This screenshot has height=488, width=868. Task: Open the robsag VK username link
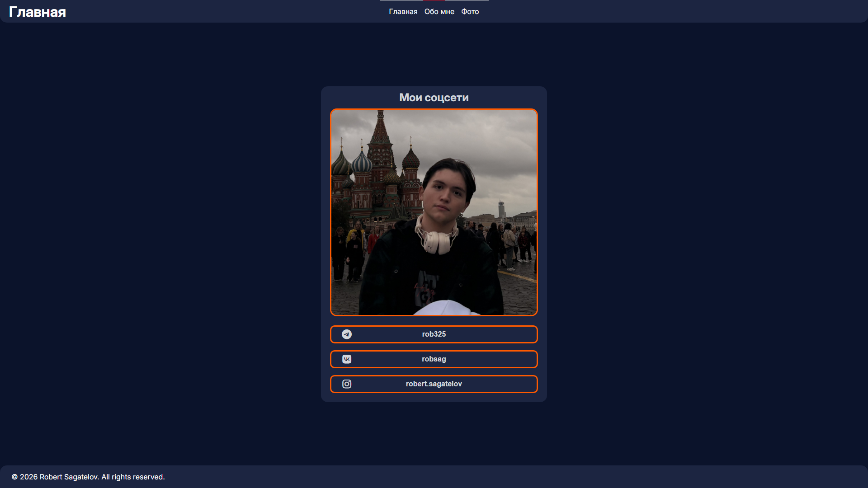pos(434,359)
